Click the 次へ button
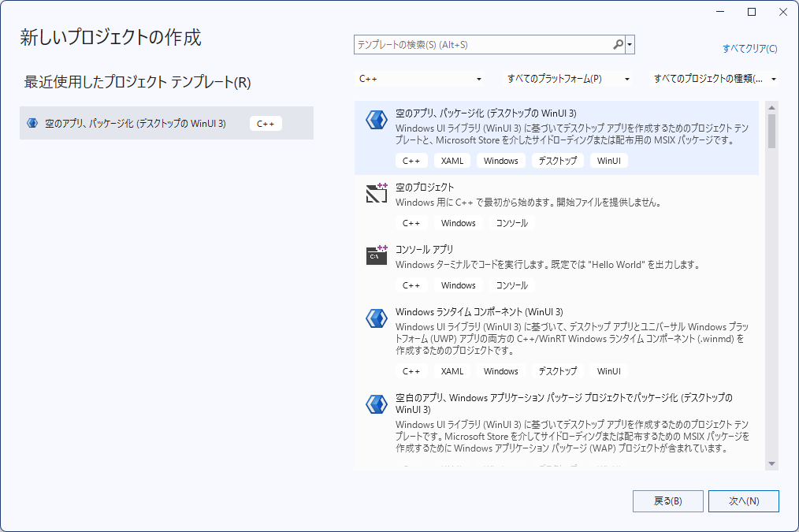Screen dimensions: 799x532 [743, 500]
